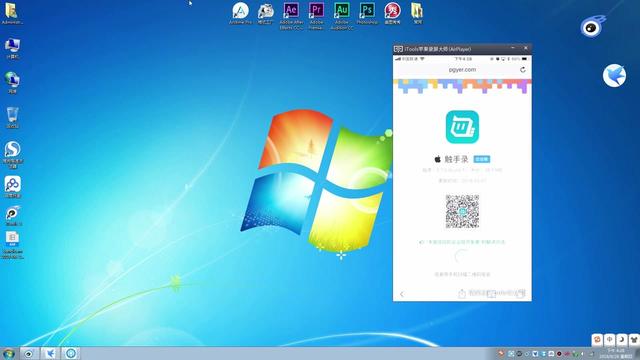
Task: Tap the teal app logo in AirPlayer
Action: (x=462, y=127)
